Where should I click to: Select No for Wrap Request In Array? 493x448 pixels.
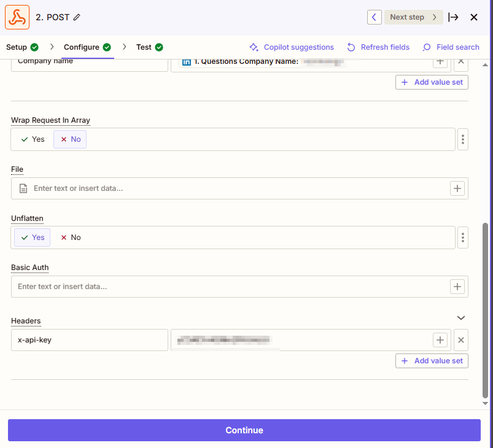click(70, 139)
